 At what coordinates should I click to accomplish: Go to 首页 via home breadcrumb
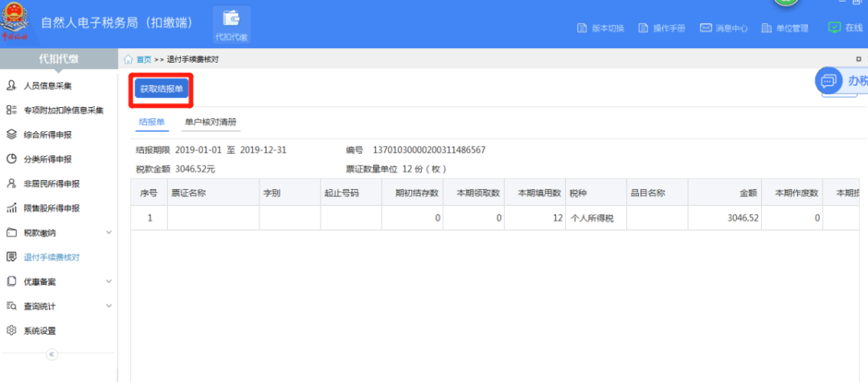[x=143, y=60]
